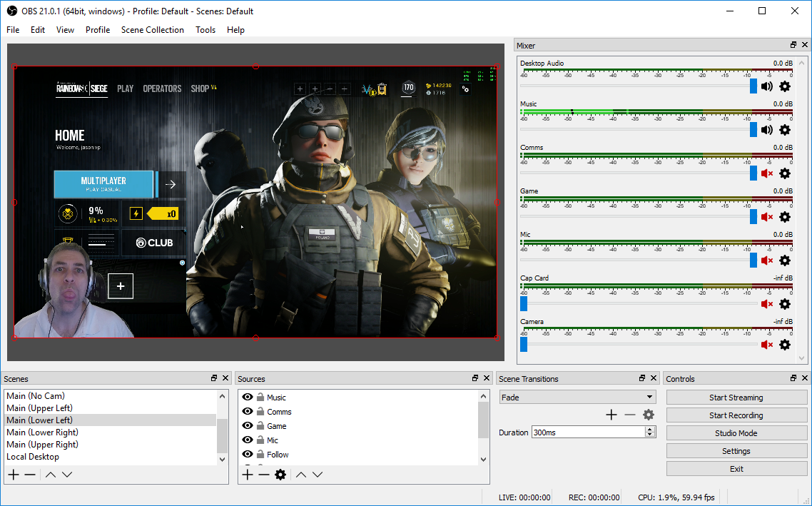Remove selected source with minus icon
This screenshot has width=812, height=506.
264,475
